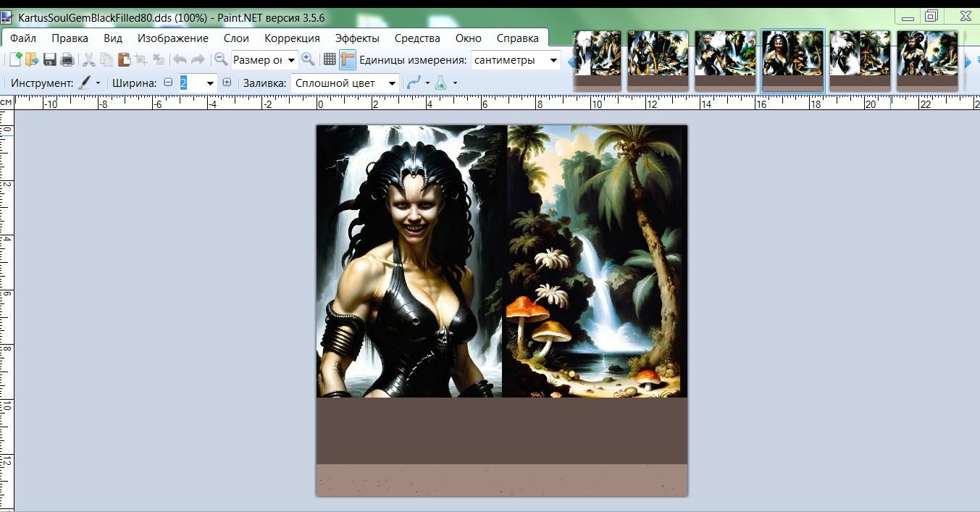The image size is (980, 512).
Task: Select the highlighted active image thumbnail
Action: pos(792,61)
